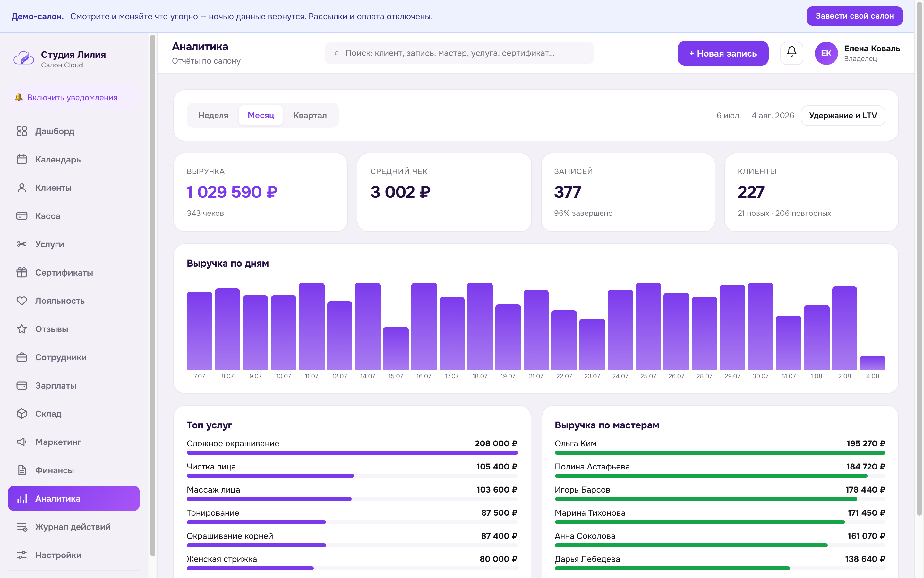Screen dimensions: 924x578
Task: Click the Аналитика bar chart icon
Action: coord(22,498)
